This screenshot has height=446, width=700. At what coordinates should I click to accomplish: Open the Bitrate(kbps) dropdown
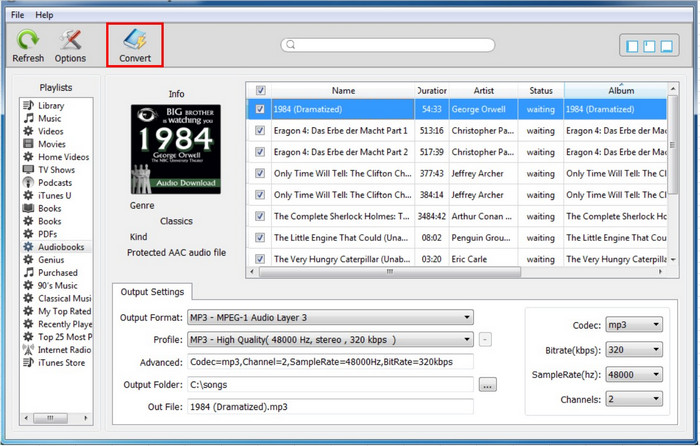tap(634, 350)
